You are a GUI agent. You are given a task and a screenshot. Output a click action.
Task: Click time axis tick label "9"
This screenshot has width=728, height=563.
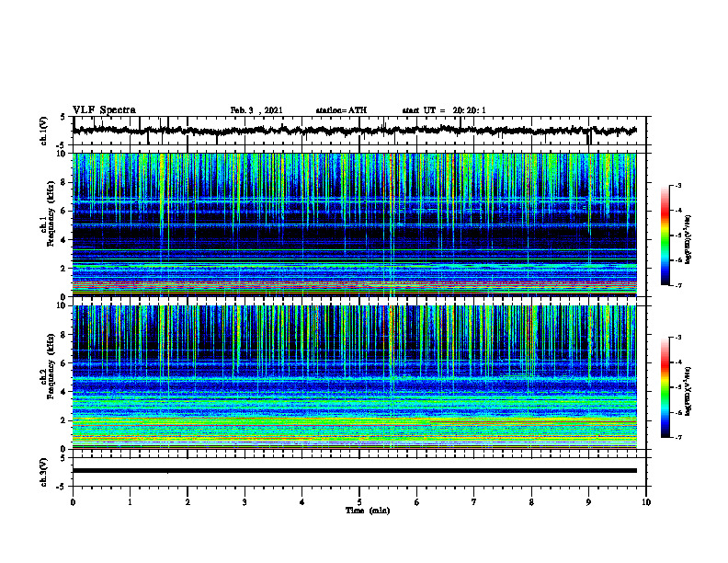coord(588,502)
